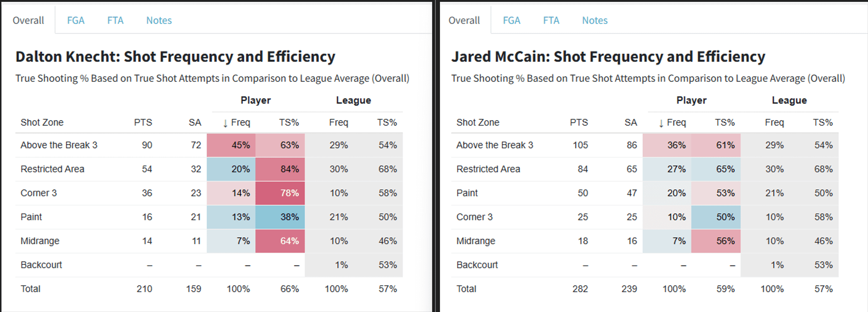Image resolution: width=868 pixels, height=312 pixels.
Task: Select Restricted Area row label in Knecht table
Action: pos(52,169)
